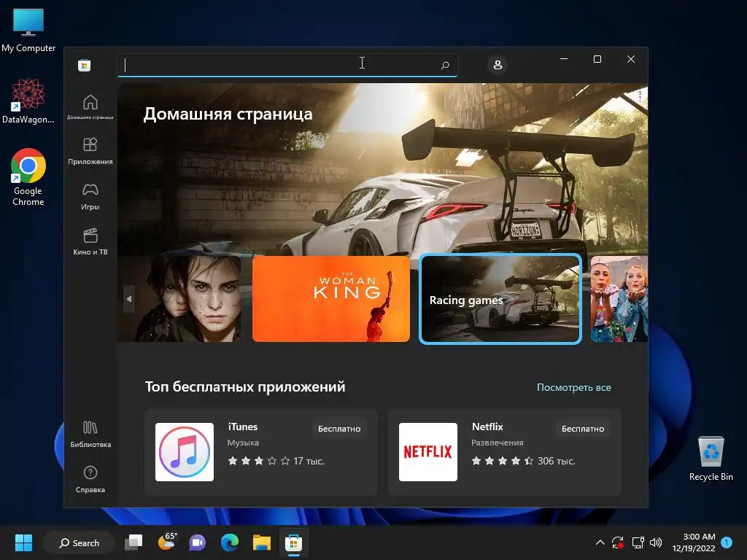Open the tile with women blowing confetti
The width and height of the screenshot is (747, 560).
[x=619, y=299]
